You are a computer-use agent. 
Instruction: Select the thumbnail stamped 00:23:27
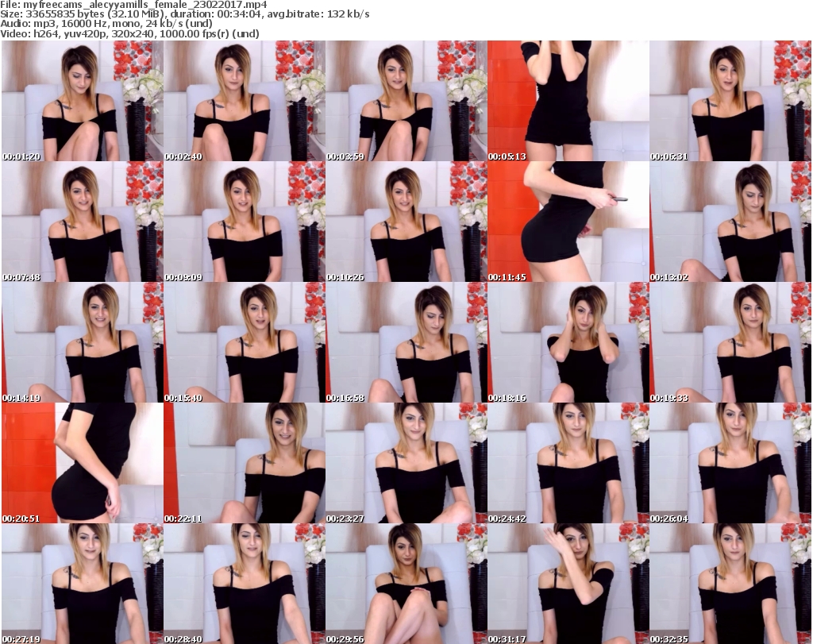pos(406,463)
